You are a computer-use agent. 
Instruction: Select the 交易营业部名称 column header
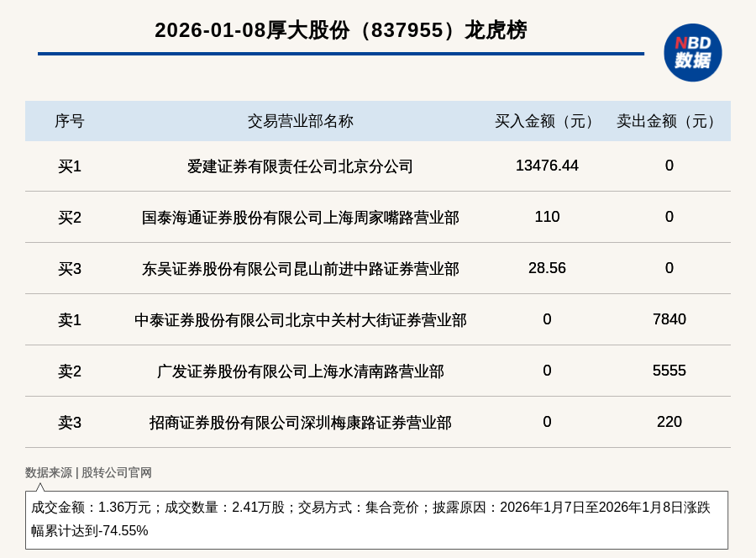300,121
